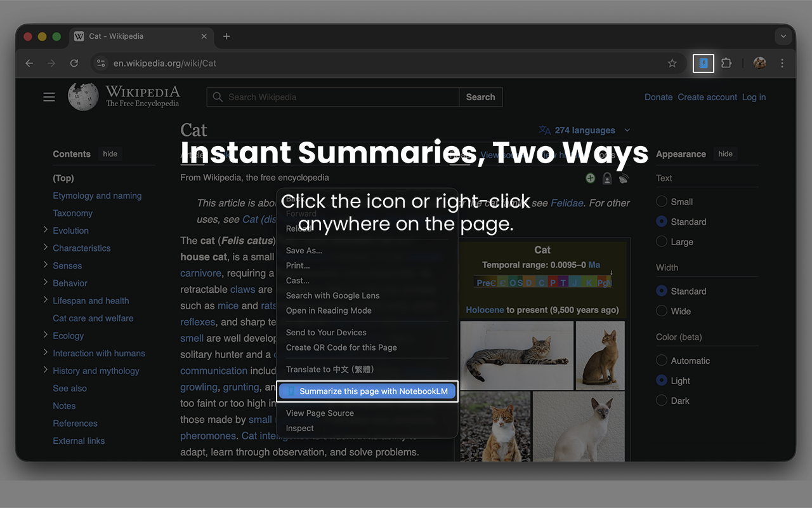Click the Donate link
The width and height of the screenshot is (812, 508).
click(658, 97)
